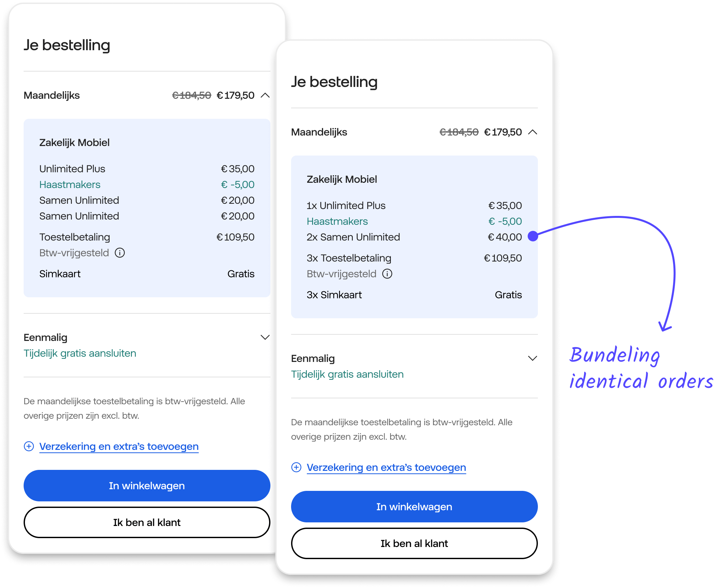The image size is (720, 588).
Task: Expand Eenmalig section in right card
Action: point(532,358)
